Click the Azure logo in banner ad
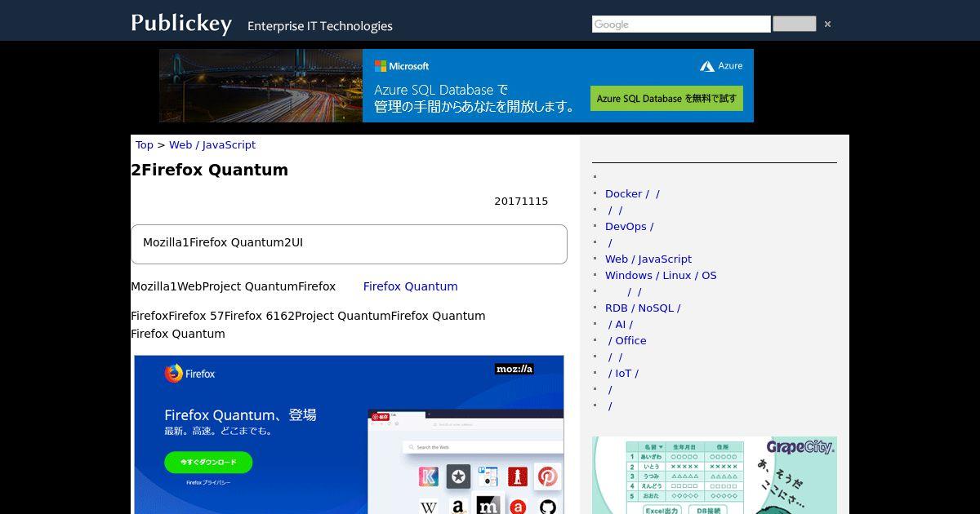Image resolution: width=980 pixels, height=514 pixels. (721, 66)
